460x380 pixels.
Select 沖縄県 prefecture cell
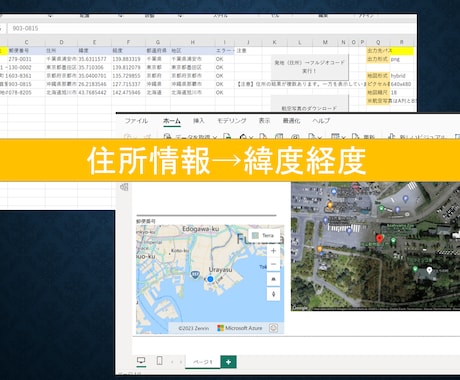click(x=158, y=84)
